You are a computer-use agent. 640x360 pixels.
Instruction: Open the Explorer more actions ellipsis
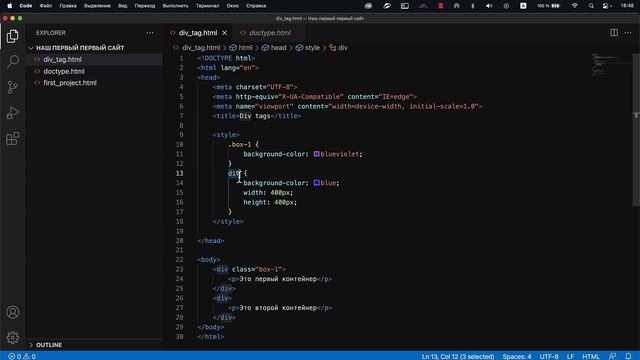150,33
